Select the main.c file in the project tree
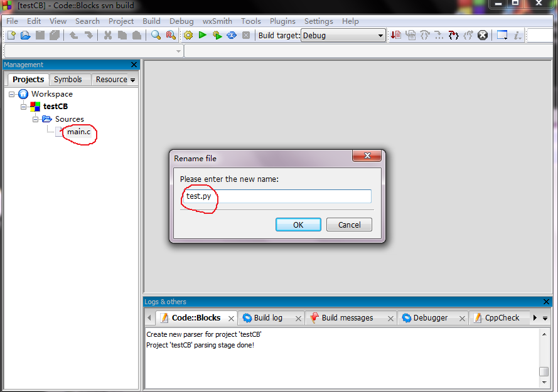This screenshot has width=558, height=392. [x=78, y=132]
